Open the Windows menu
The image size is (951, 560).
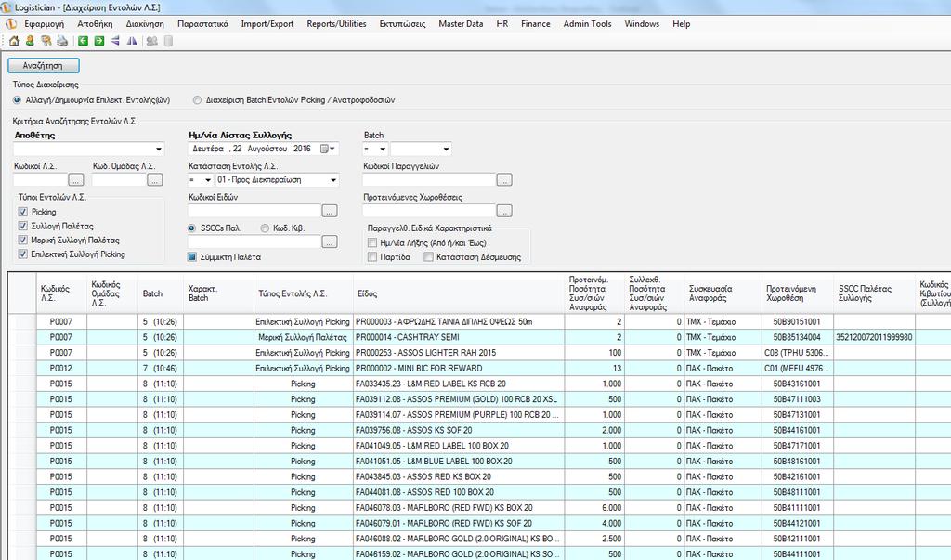642,24
